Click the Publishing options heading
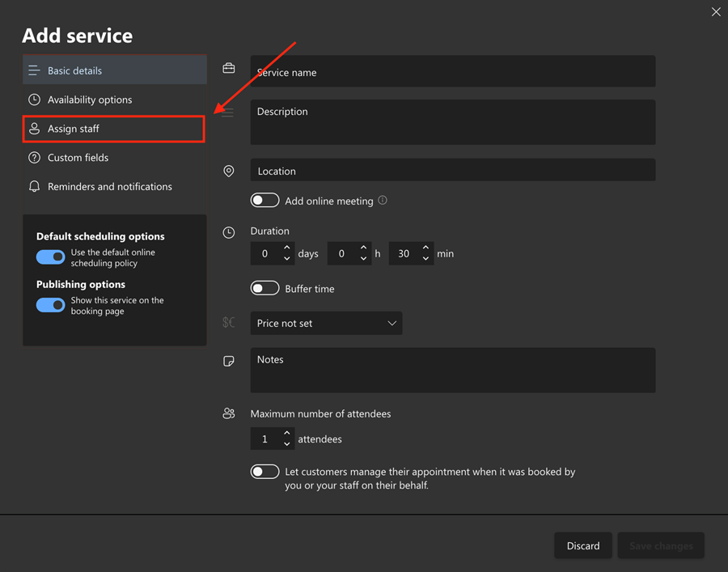 (81, 284)
